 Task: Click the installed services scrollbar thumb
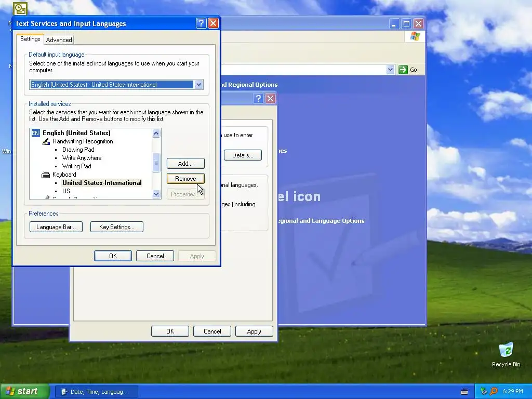point(156,163)
